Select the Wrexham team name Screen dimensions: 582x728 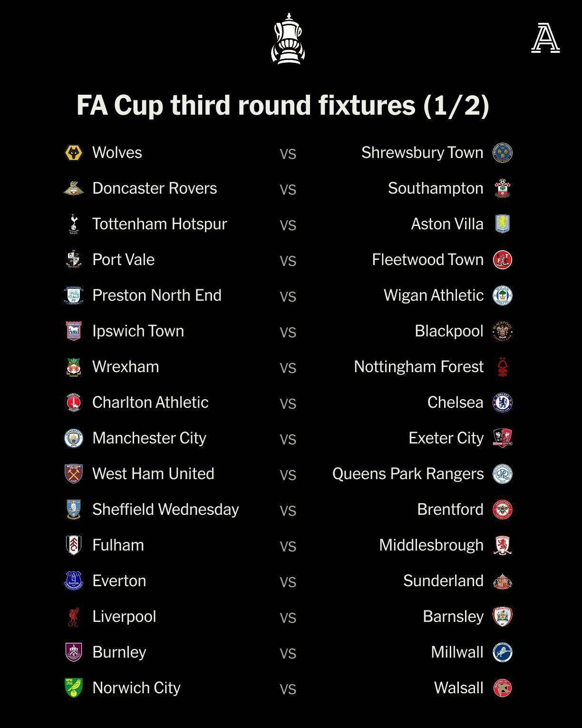[x=126, y=367]
